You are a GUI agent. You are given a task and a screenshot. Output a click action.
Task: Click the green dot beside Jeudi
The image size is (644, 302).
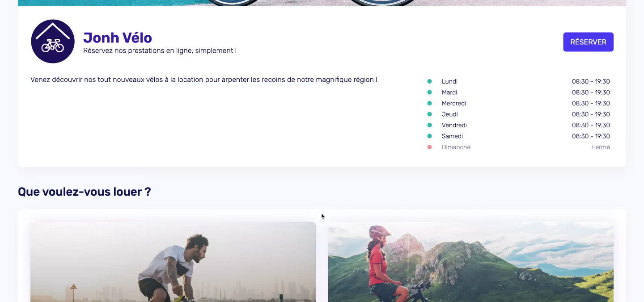point(429,114)
